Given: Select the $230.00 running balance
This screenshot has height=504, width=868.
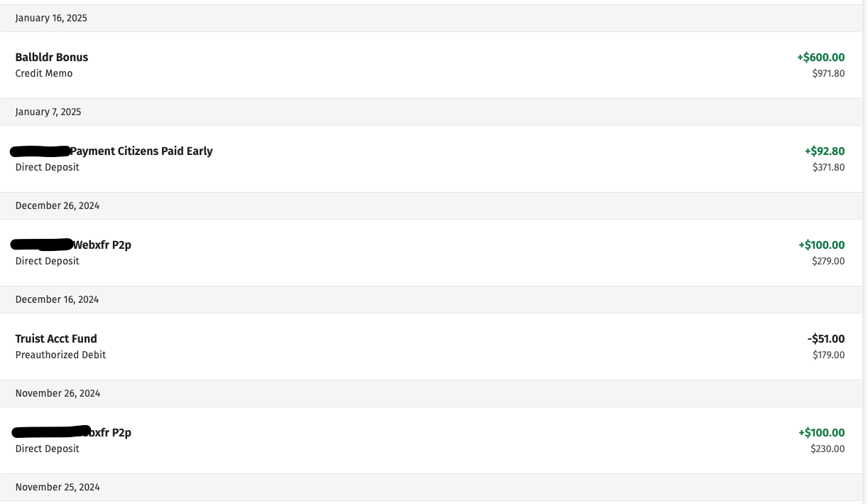Looking at the screenshot, I should 828,449.
